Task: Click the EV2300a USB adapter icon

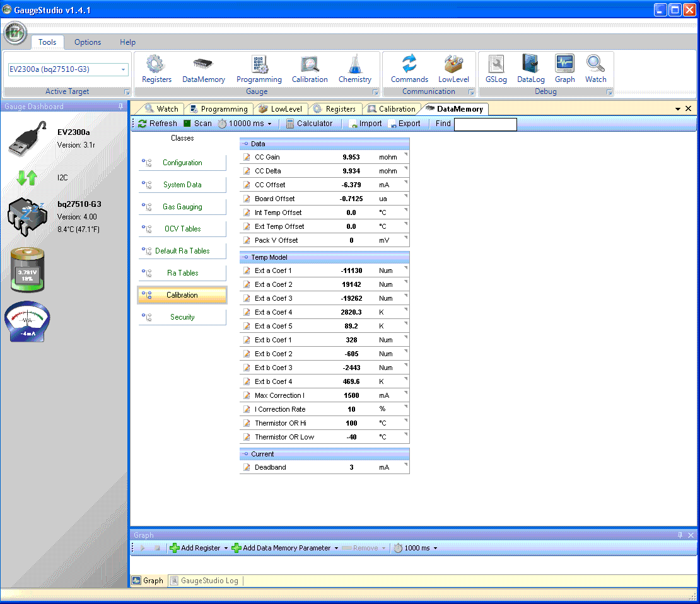Action: (28, 139)
